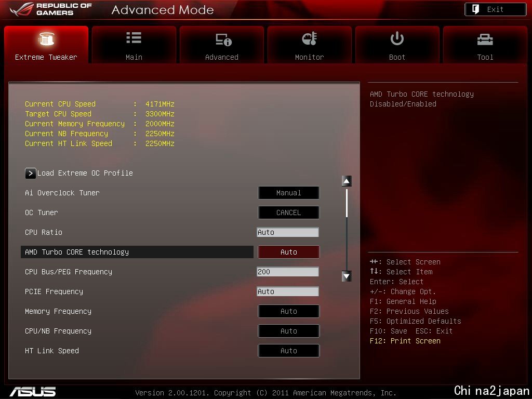The width and height of the screenshot is (532, 399).
Task: Click the Ai Overclock Tuner label
Action: [x=62, y=193]
